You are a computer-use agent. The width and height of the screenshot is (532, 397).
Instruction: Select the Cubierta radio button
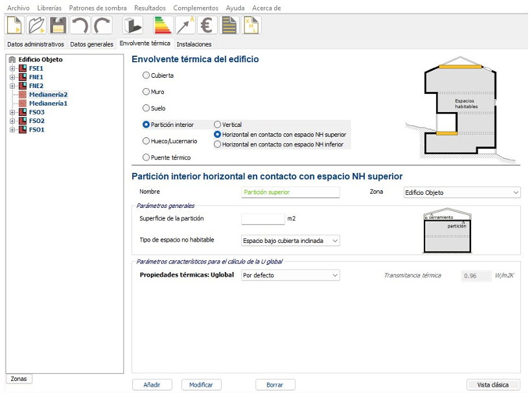click(x=146, y=76)
